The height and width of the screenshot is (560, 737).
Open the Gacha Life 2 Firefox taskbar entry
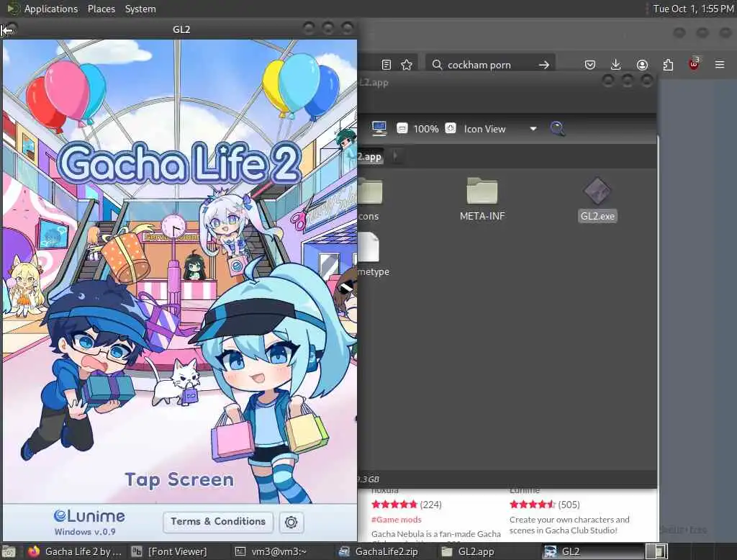[x=76, y=551]
